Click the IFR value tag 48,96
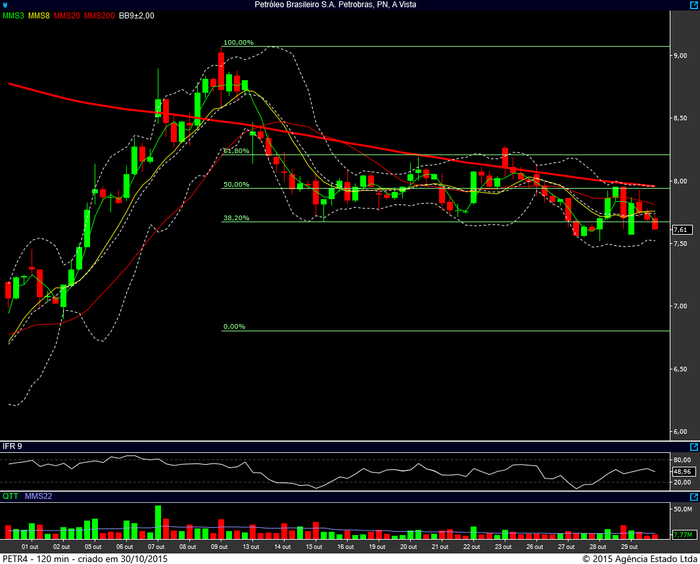The width and height of the screenshot is (700, 564). [x=683, y=471]
